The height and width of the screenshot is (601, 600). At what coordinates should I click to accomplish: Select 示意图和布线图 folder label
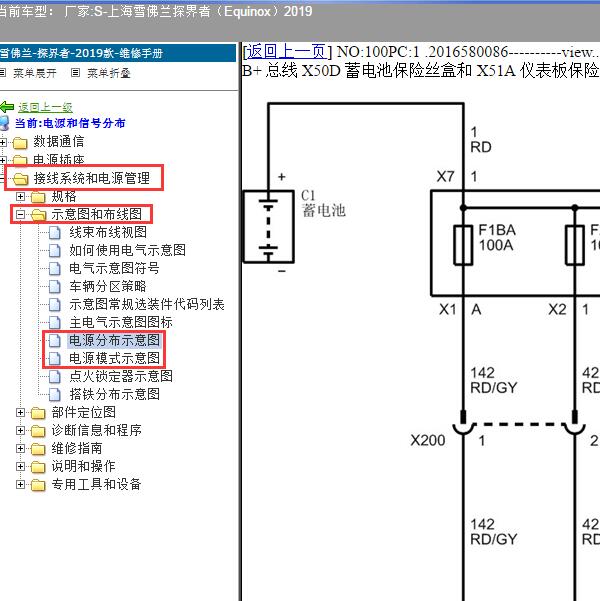pos(97,214)
